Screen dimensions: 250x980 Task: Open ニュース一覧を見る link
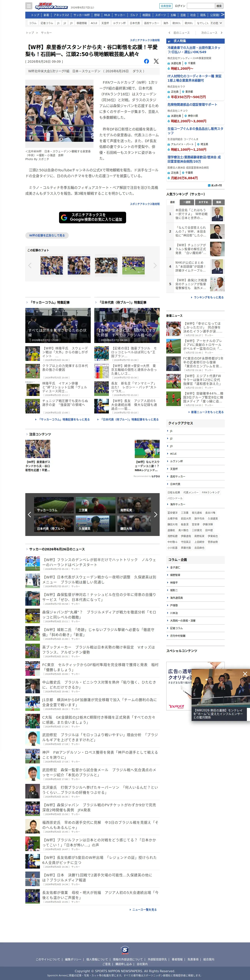tap(144, 910)
